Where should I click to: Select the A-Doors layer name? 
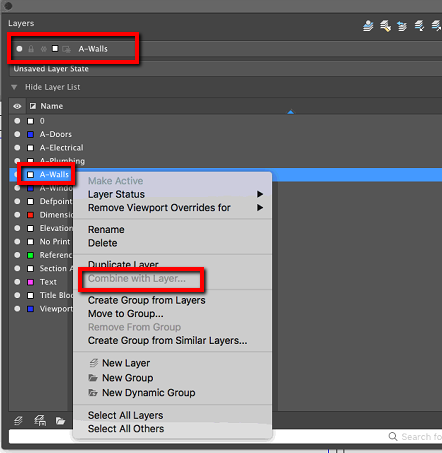[56, 134]
